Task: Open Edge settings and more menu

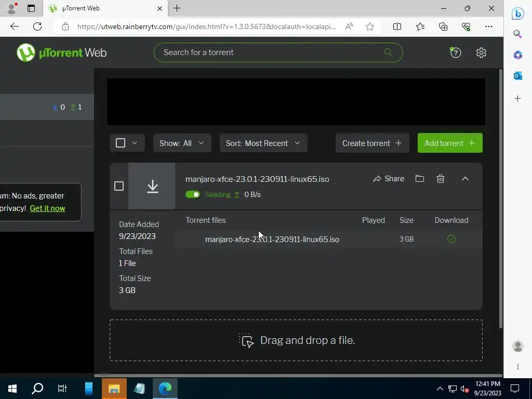Action: 488,26
